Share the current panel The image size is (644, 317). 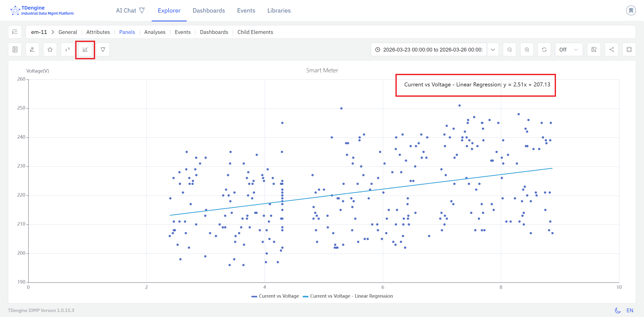(x=612, y=49)
